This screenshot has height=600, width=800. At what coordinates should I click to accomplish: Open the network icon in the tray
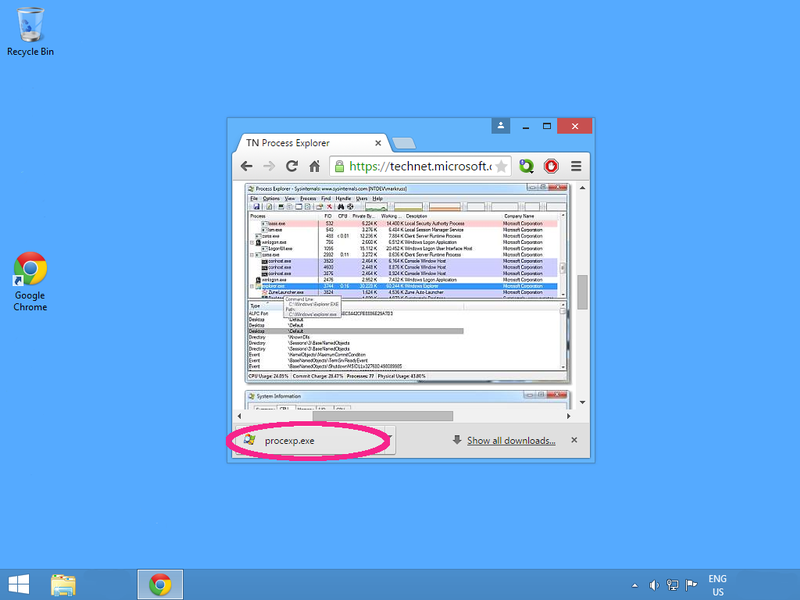coord(672,585)
